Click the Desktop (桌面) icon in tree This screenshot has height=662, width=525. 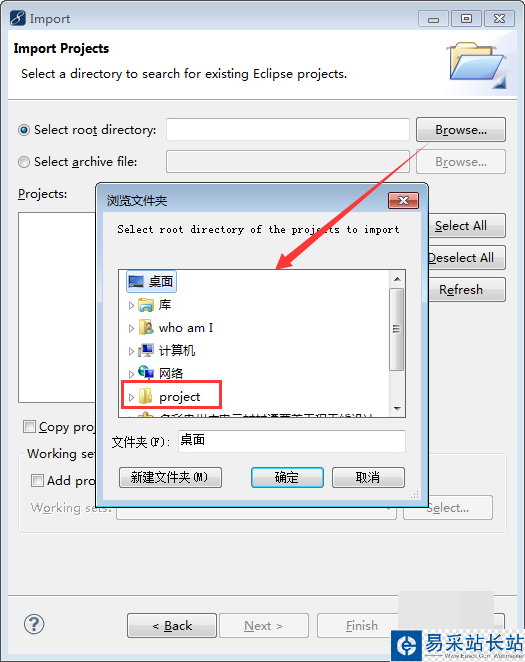pyautogui.click(x=136, y=282)
